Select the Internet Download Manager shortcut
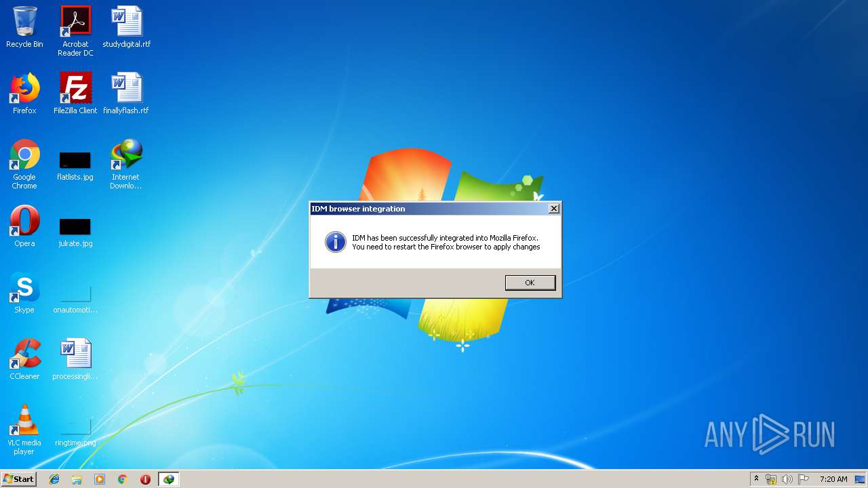868x488 pixels. click(126, 164)
